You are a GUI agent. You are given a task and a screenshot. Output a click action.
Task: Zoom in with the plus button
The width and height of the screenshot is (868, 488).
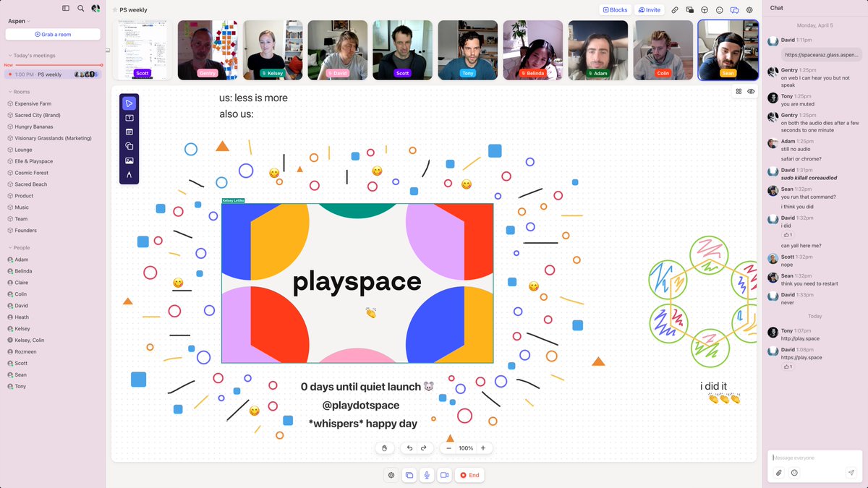tap(483, 448)
